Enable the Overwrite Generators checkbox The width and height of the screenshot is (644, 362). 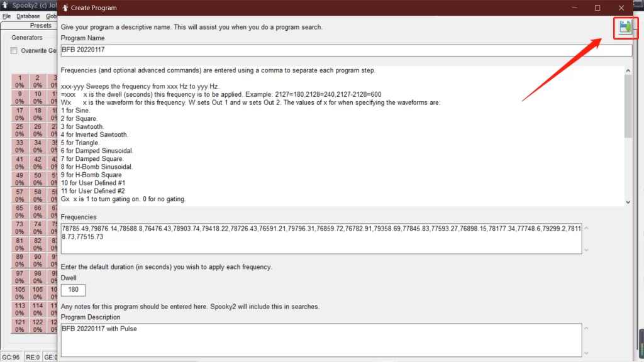coord(14,50)
